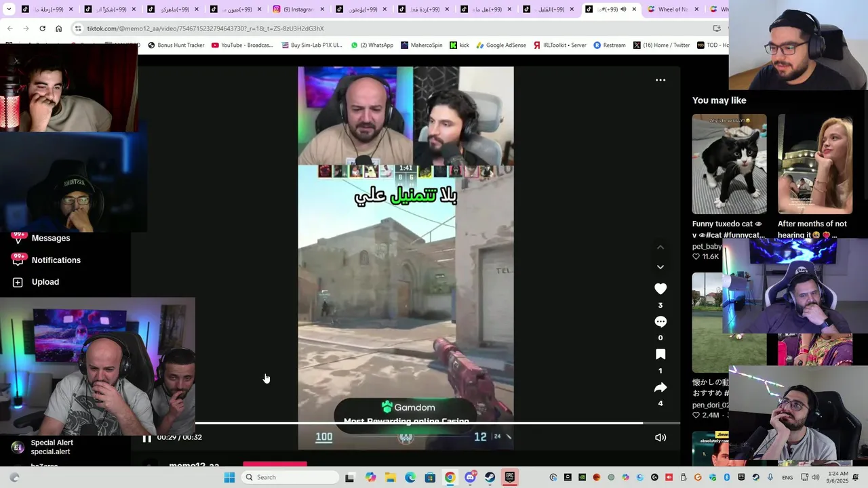Share the video using the arrow icon

pos(660,388)
